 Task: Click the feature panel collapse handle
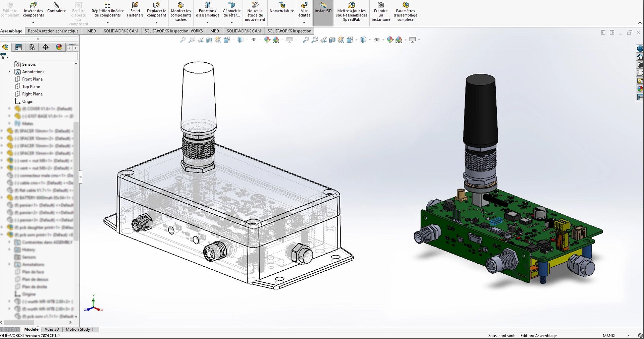click(x=80, y=177)
